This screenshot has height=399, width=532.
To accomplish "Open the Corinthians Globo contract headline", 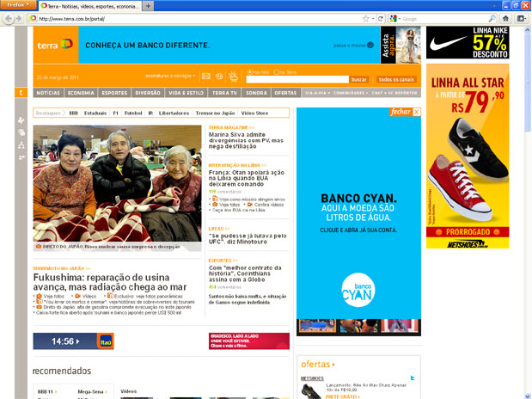I will coord(245,273).
